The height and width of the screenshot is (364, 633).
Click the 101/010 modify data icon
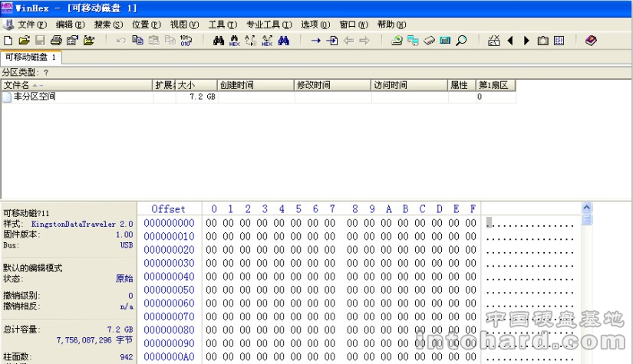(186, 41)
